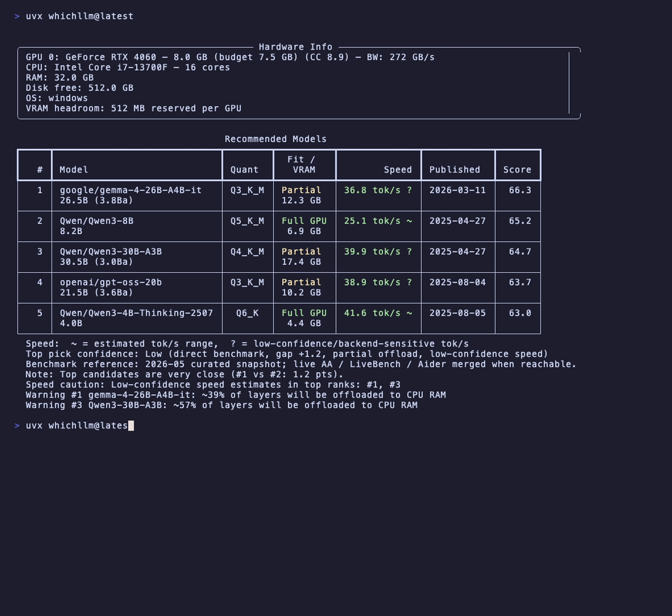The image size is (672, 616).
Task: Click the google/gemma-4-26B-A4B-it model name
Action: click(x=130, y=190)
